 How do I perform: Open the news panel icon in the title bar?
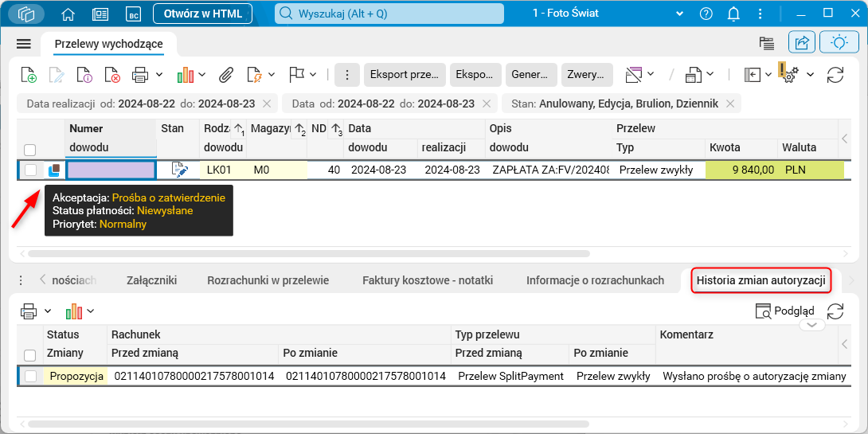click(101, 14)
